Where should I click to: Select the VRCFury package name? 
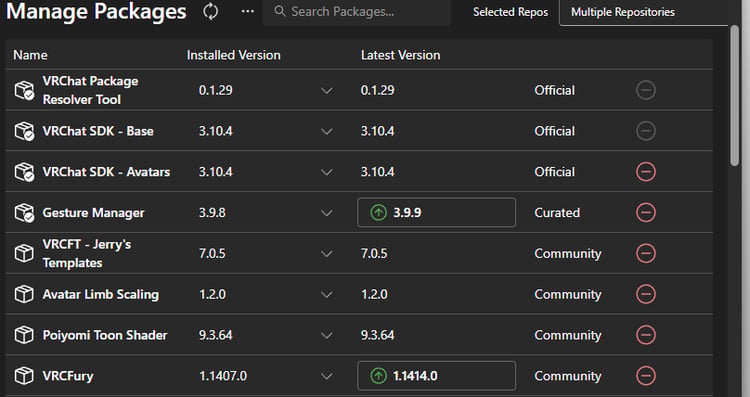click(67, 376)
